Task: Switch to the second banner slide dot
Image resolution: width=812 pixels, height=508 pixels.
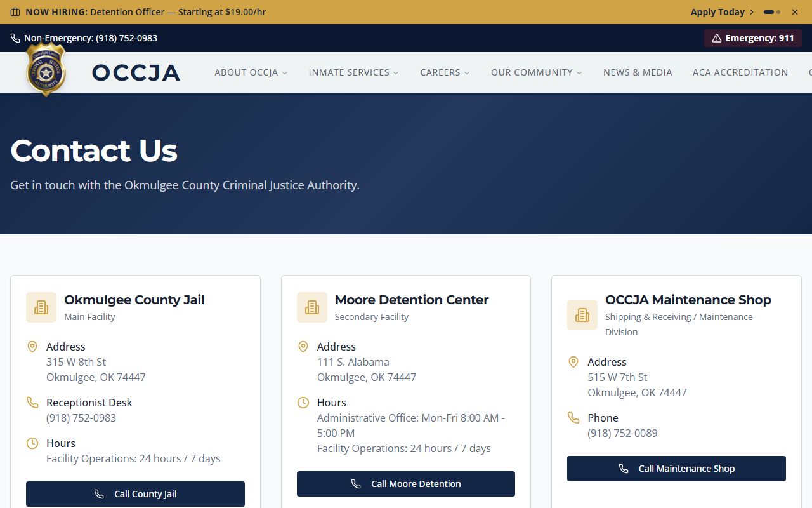Action: tap(779, 12)
